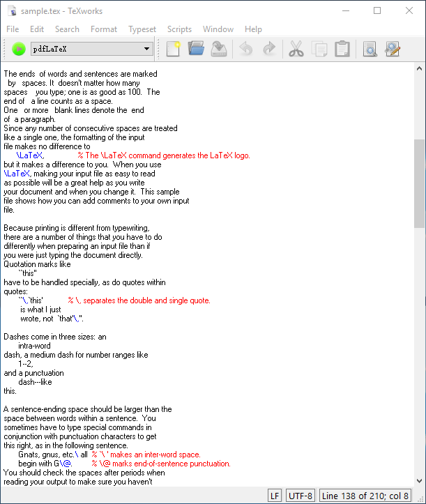Click the line 'Gnats, gnus, etc.\ all'
Image resolution: width=426 pixels, height=504 pixels.
(53, 455)
